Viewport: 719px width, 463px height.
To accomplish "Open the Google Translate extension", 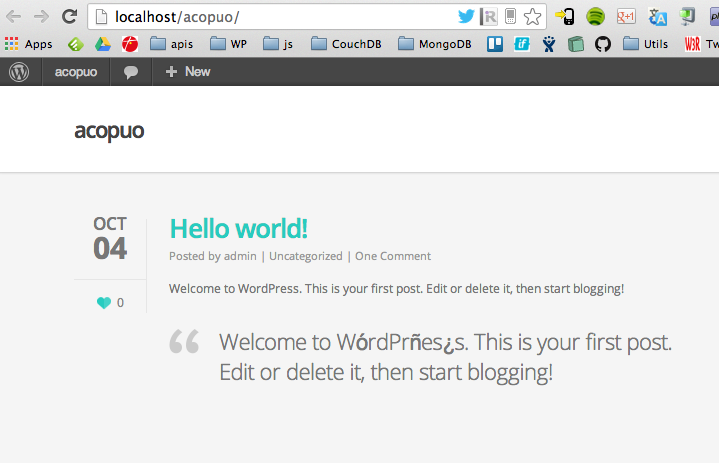I will pyautogui.click(x=657, y=16).
